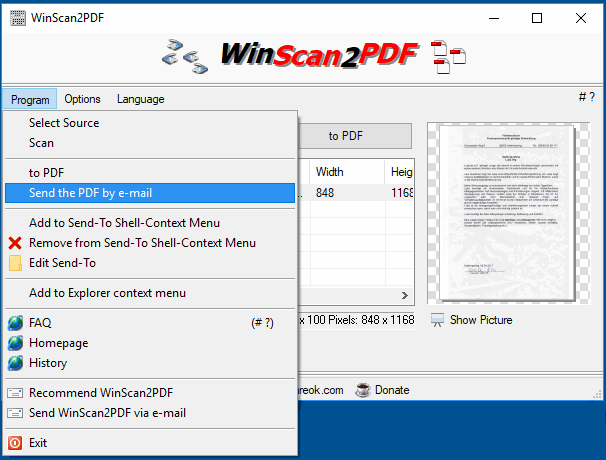
Task: Click the globe icon beside Homepage
Action: point(15,343)
